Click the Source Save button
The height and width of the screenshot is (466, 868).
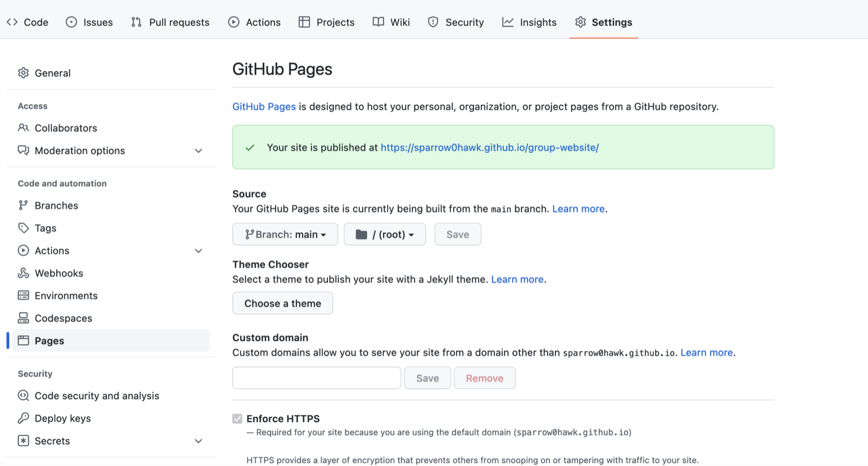coord(458,234)
